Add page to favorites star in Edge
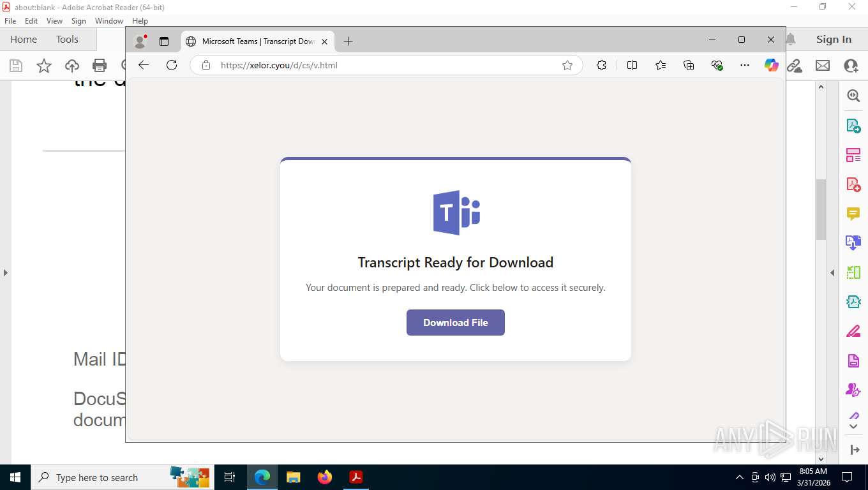Viewport: 868px width, 490px height. pyautogui.click(x=567, y=65)
